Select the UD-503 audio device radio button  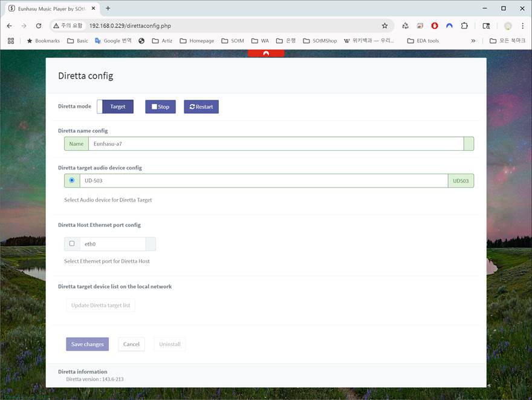click(x=72, y=180)
